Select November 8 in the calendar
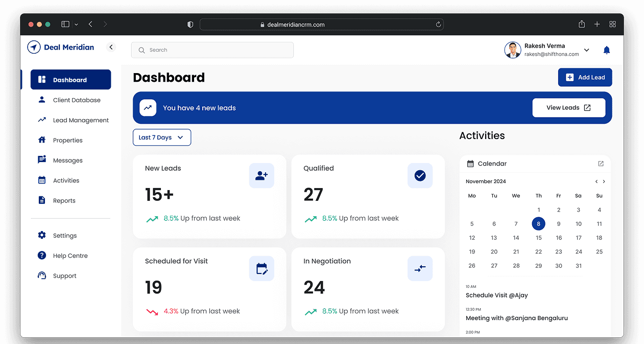 pos(538,223)
